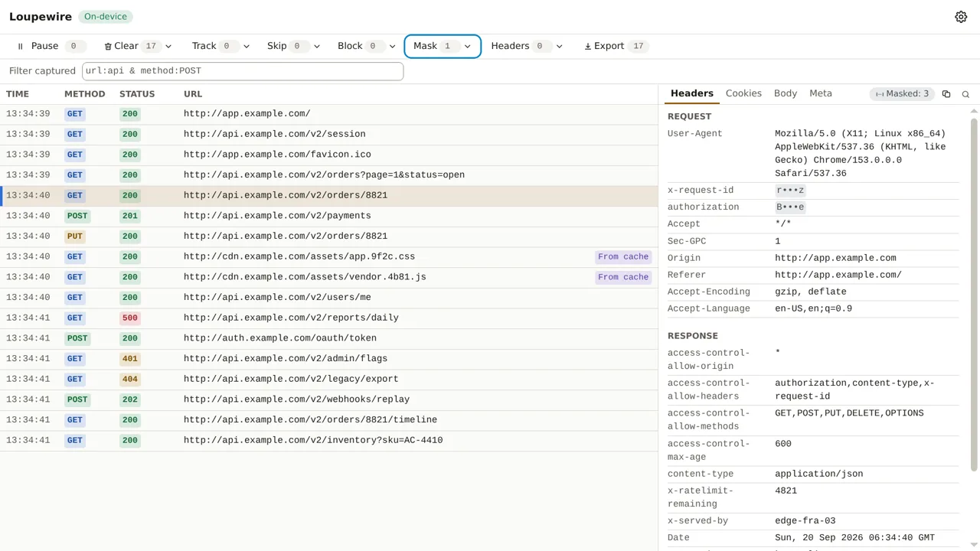Image resolution: width=980 pixels, height=551 pixels.
Task: Click From cache badge on vendor.4b81.js
Action: click(623, 277)
